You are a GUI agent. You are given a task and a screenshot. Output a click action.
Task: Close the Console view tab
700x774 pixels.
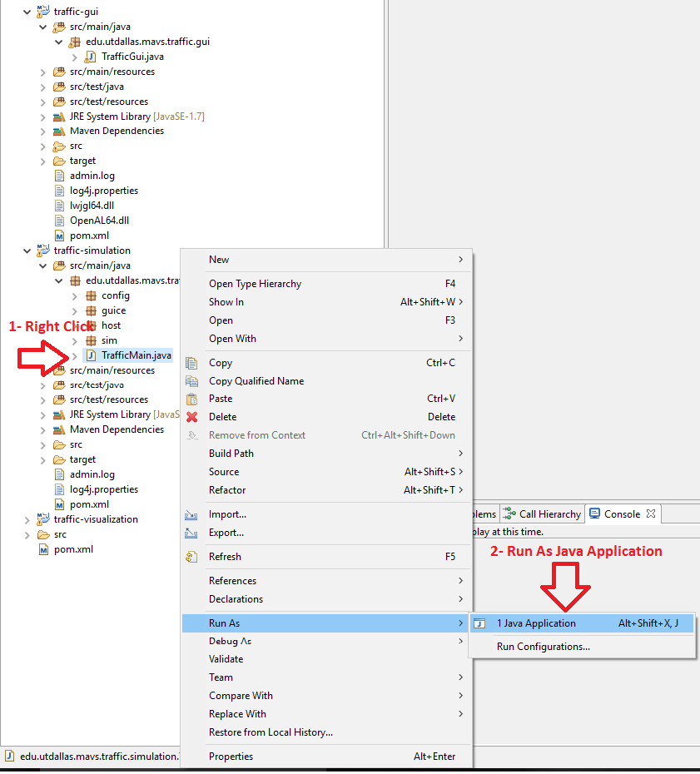651,514
